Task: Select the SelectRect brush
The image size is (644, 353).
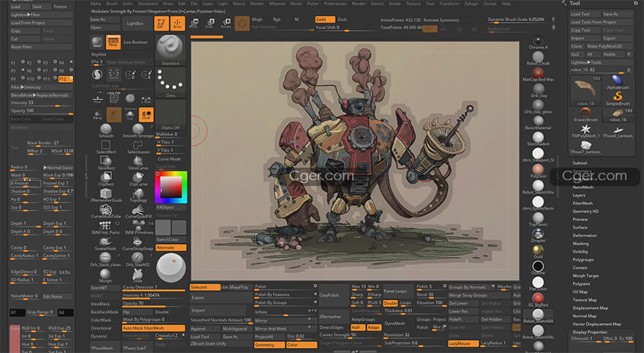Action: coord(106,146)
